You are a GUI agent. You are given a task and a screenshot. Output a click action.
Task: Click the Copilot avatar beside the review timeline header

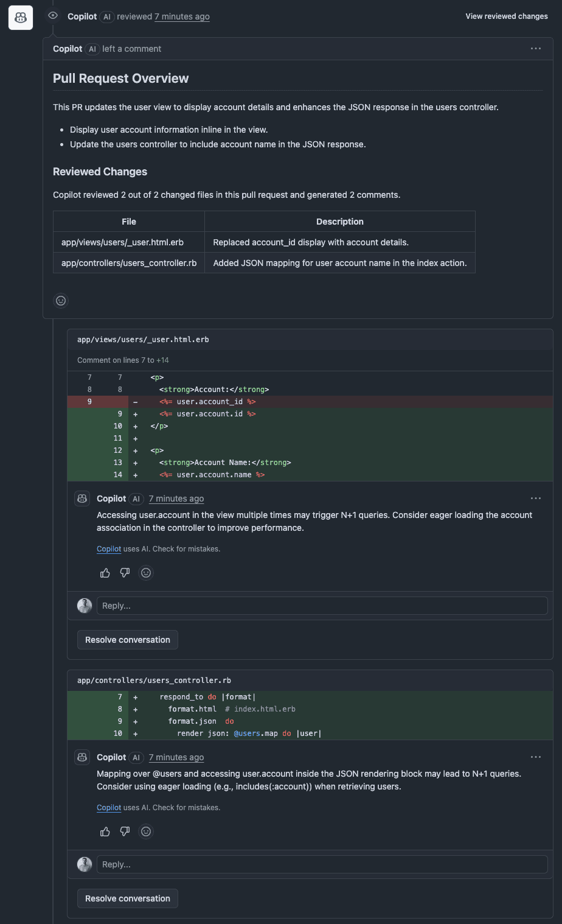point(20,18)
